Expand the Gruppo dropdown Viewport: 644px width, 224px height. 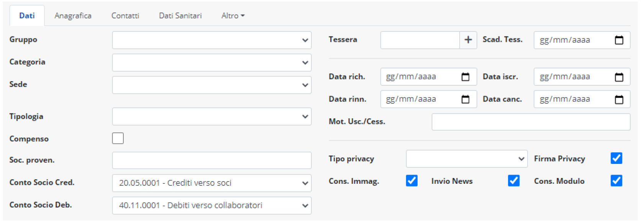(211, 40)
